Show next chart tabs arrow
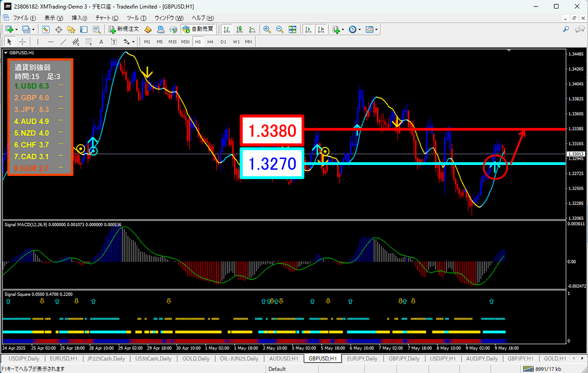This screenshot has height=373, width=588. [583, 358]
